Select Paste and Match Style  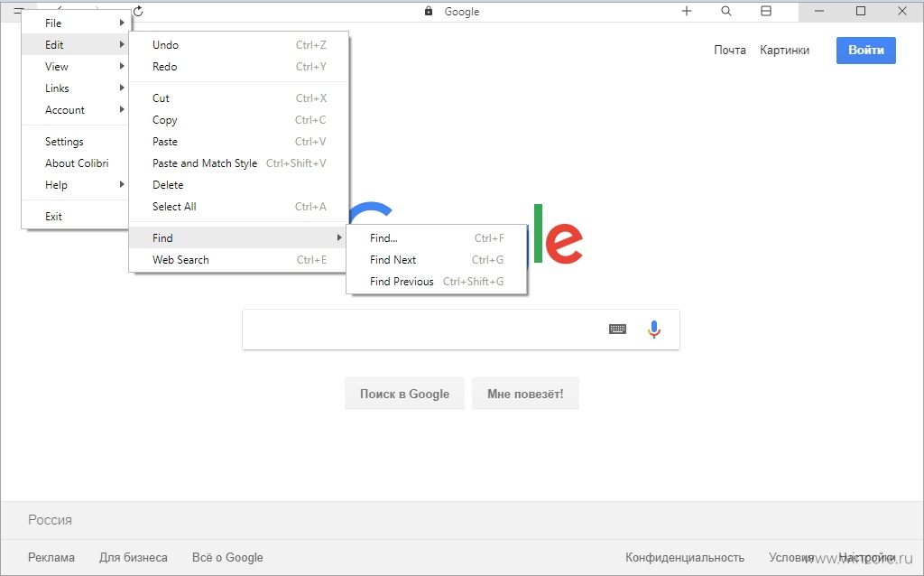[x=238, y=163]
